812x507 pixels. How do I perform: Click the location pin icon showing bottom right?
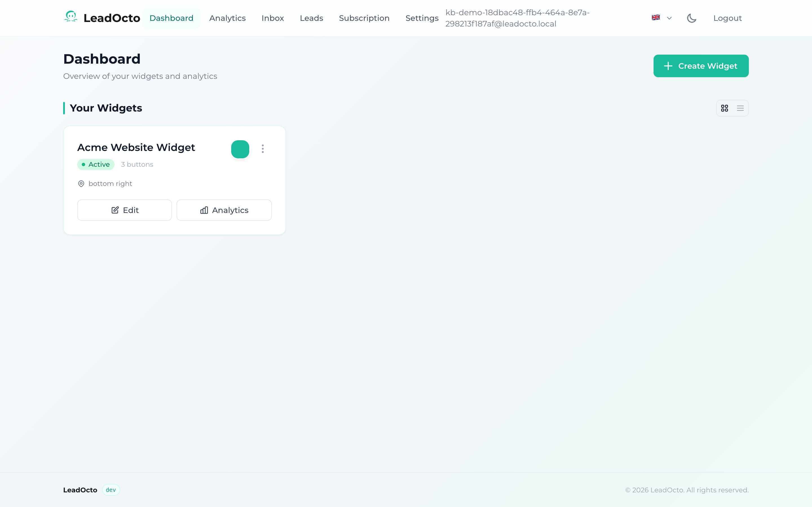(81, 183)
